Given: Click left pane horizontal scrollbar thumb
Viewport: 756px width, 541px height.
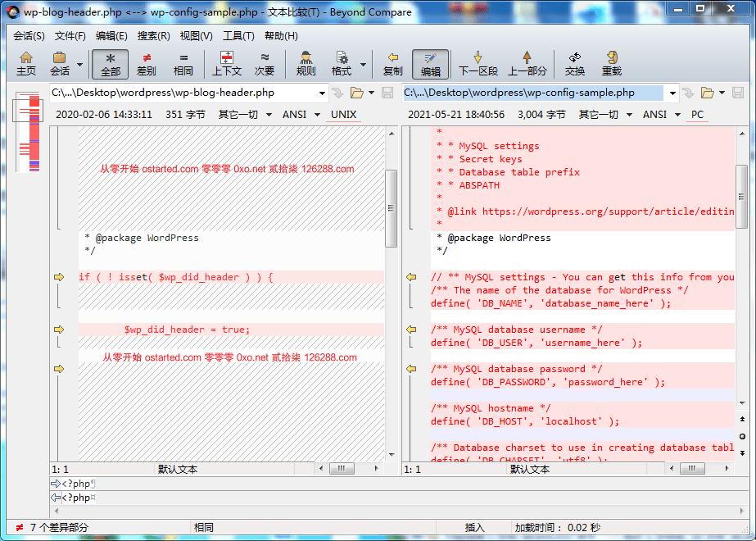Looking at the screenshot, I should pos(342,468).
